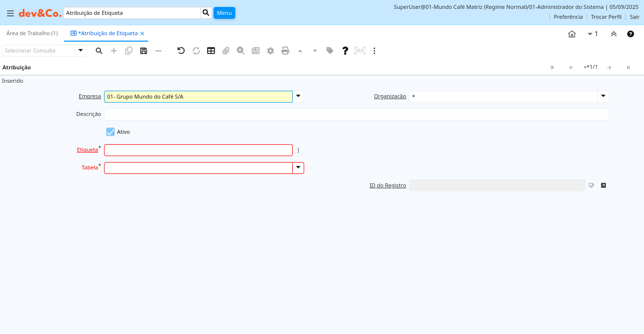This screenshot has width=644, height=334.
Task: Click the Sair logout link
Action: tap(635, 17)
